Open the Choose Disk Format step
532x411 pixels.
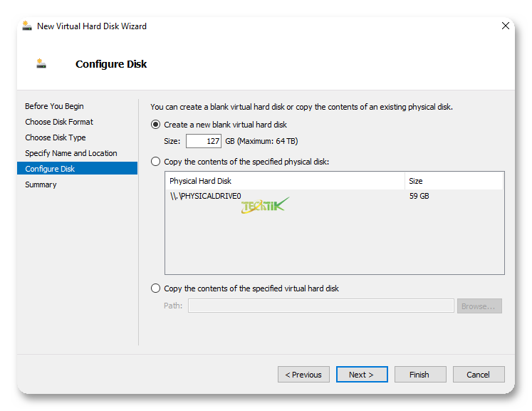[x=59, y=122]
